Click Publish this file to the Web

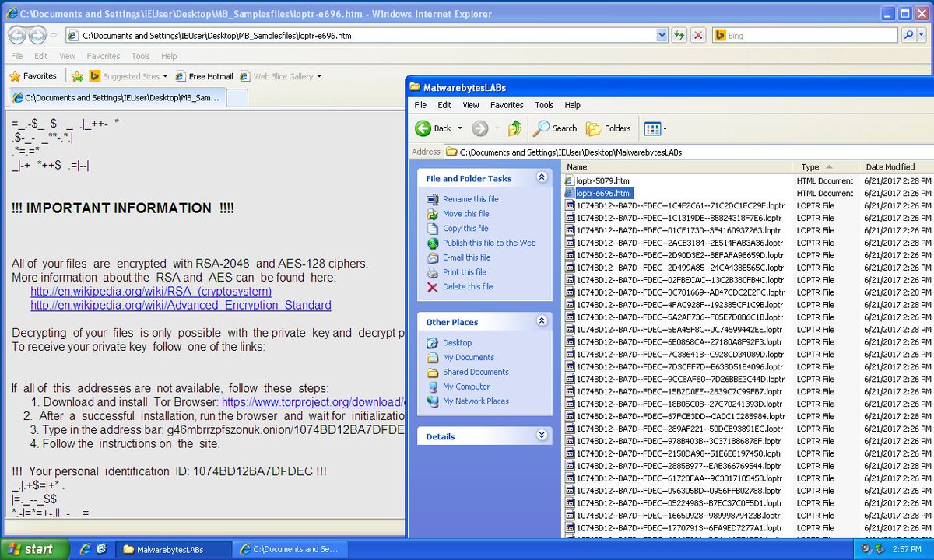click(x=490, y=243)
